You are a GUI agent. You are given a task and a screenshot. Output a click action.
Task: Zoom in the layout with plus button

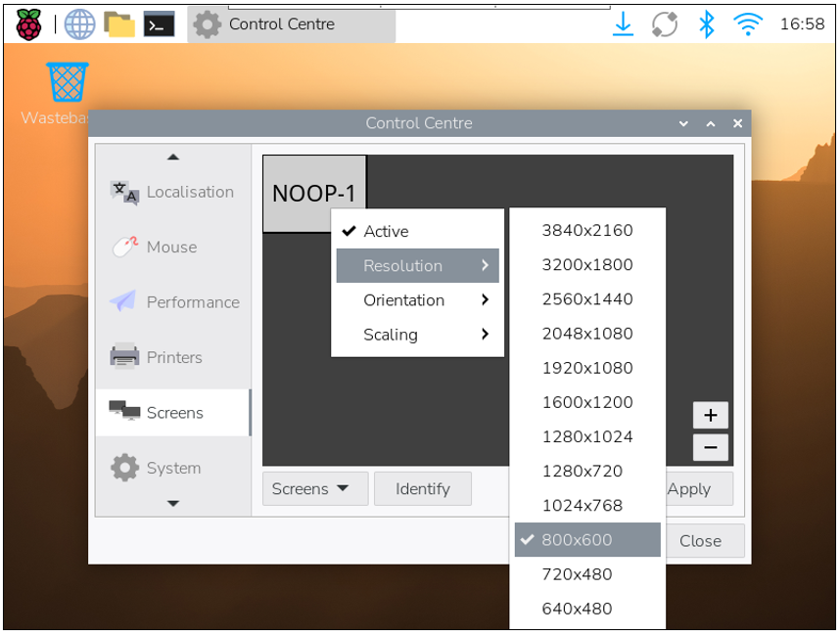(711, 415)
